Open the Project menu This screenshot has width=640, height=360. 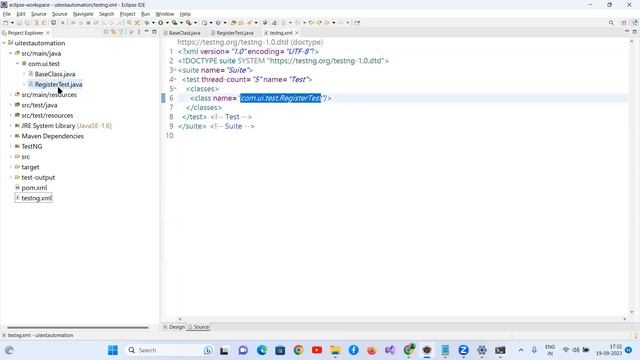pos(127,14)
